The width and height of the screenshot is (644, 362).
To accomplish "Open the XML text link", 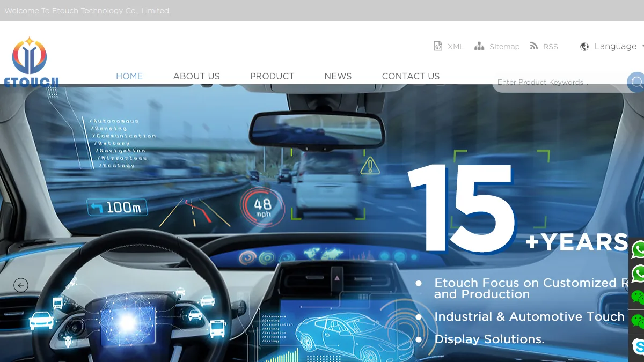I will [456, 47].
